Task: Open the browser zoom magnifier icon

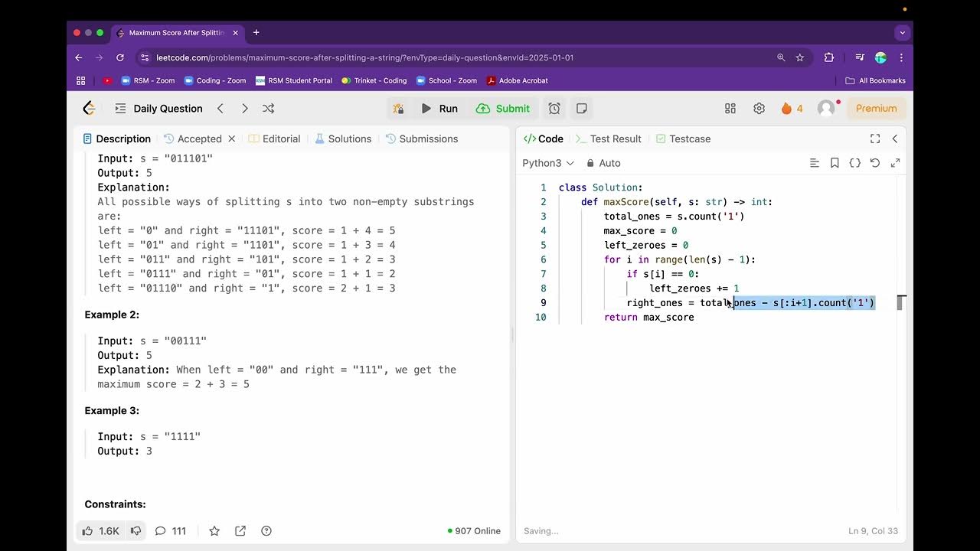Action: point(781,57)
